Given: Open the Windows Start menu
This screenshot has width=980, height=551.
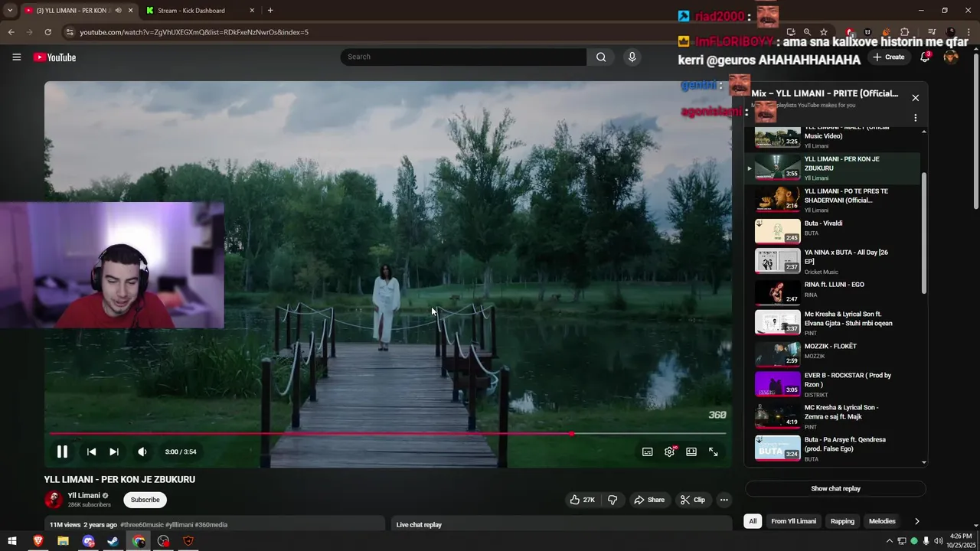Looking at the screenshot, I should (x=12, y=541).
